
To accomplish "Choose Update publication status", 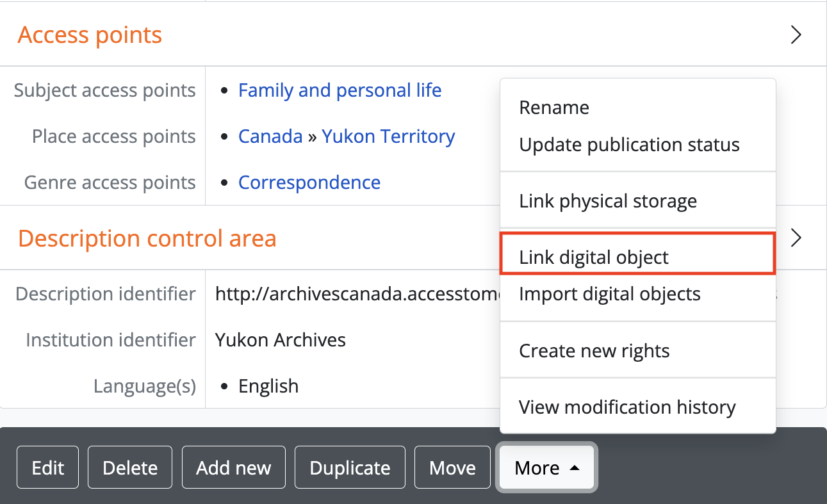I will tap(629, 145).
